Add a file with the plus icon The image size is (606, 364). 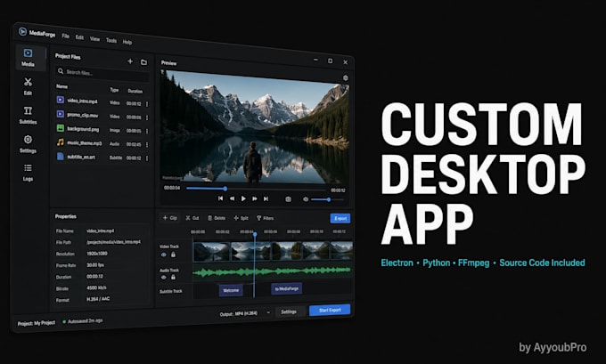(130, 61)
